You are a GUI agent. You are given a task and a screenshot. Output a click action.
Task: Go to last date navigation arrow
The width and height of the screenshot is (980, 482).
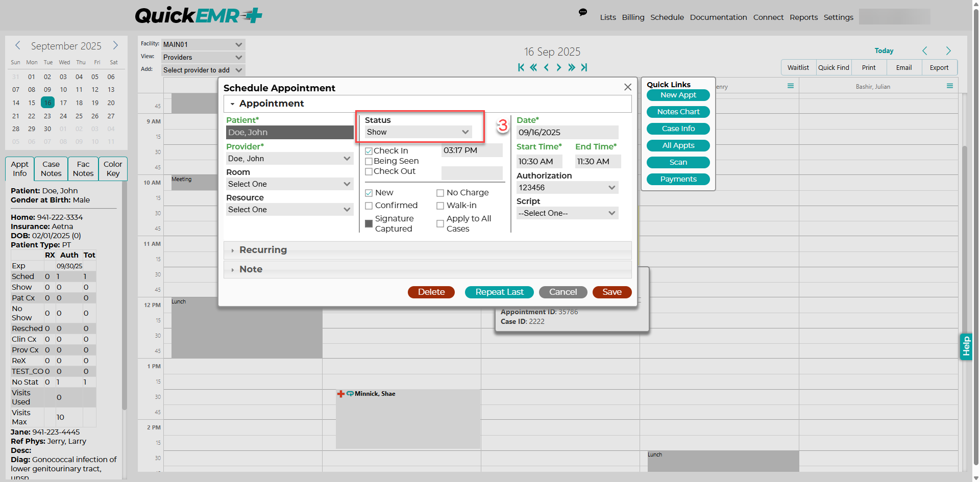(x=584, y=67)
